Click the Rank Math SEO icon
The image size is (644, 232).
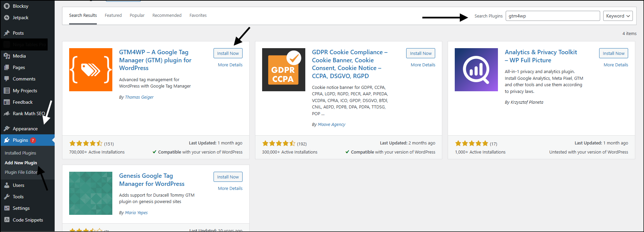[7, 113]
